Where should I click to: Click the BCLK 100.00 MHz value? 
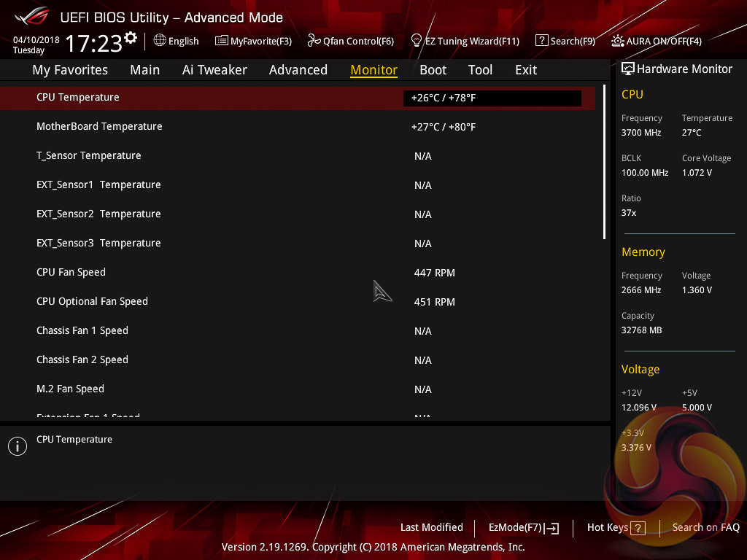[645, 173]
